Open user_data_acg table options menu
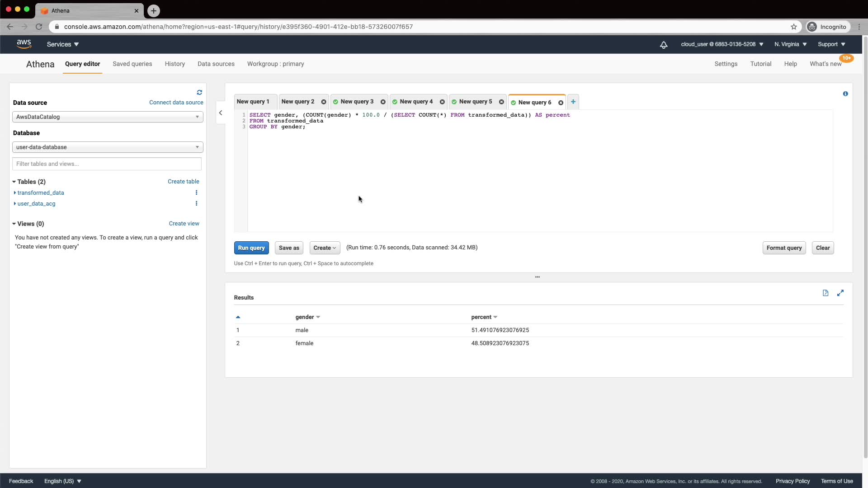This screenshot has width=868, height=488. pos(196,203)
